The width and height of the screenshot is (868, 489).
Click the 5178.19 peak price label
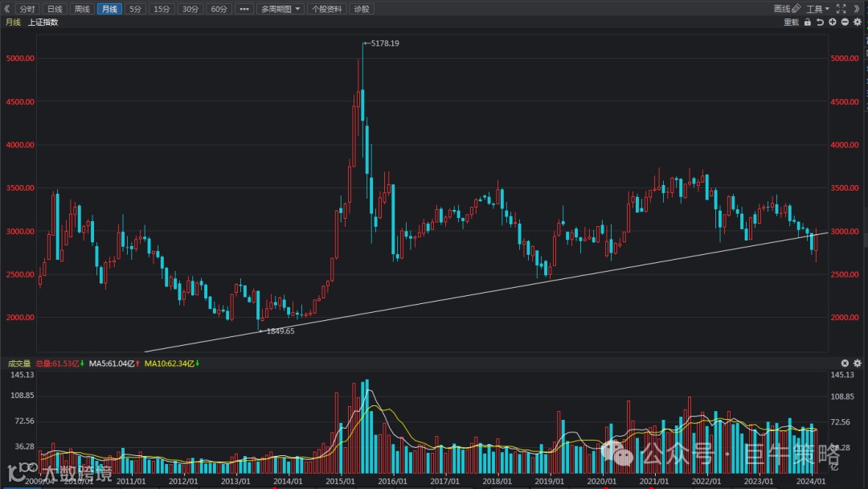385,43
